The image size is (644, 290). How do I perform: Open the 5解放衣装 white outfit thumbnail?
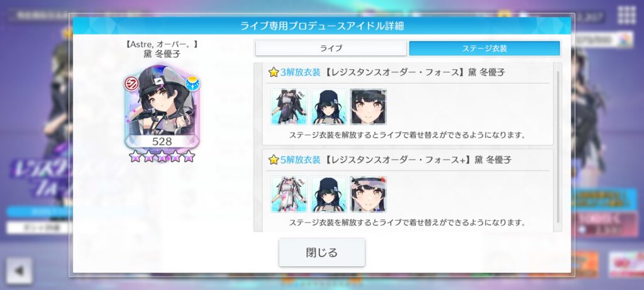(x=289, y=194)
